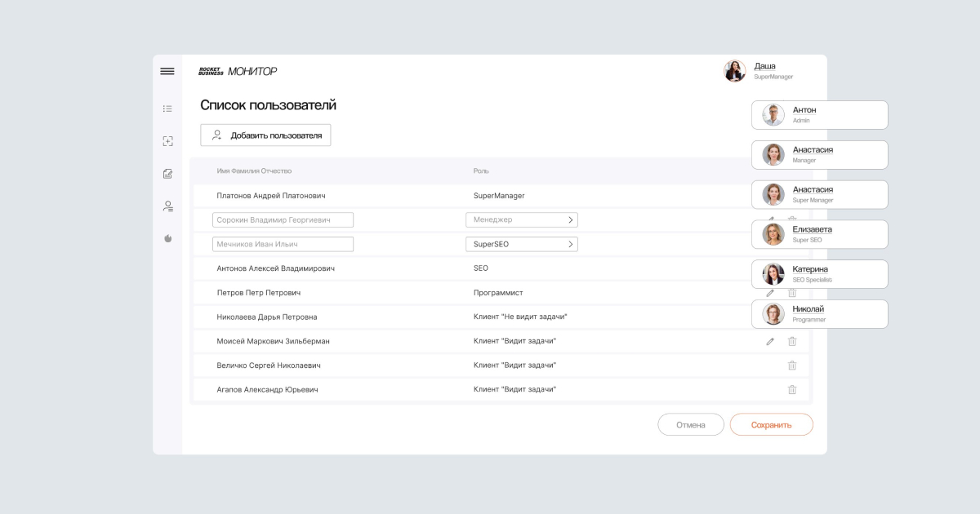The height and width of the screenshot is (514, 980).
Task: Click the Программист role cell
Action: [498, 293]
